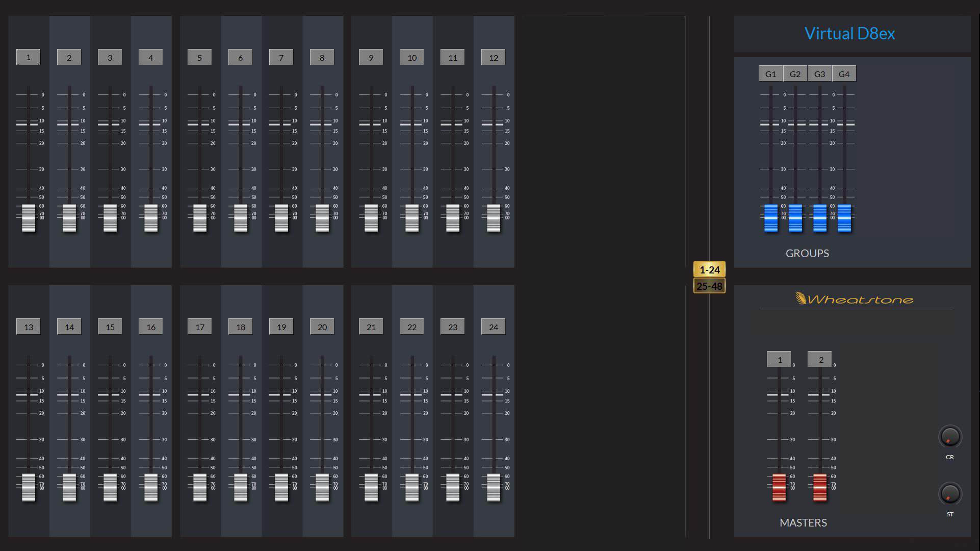Select channel 20 button
Viewport: 980px width, 551px height.
point(322,327)
